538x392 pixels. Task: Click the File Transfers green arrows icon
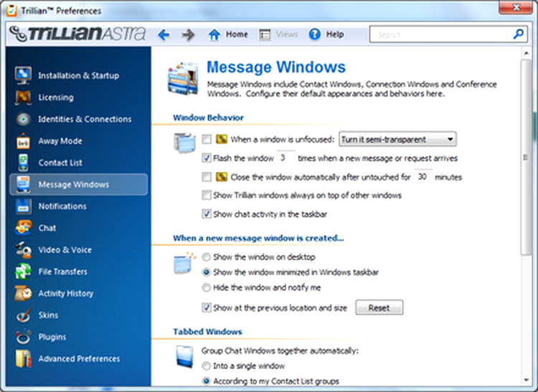tap(23, 272)
